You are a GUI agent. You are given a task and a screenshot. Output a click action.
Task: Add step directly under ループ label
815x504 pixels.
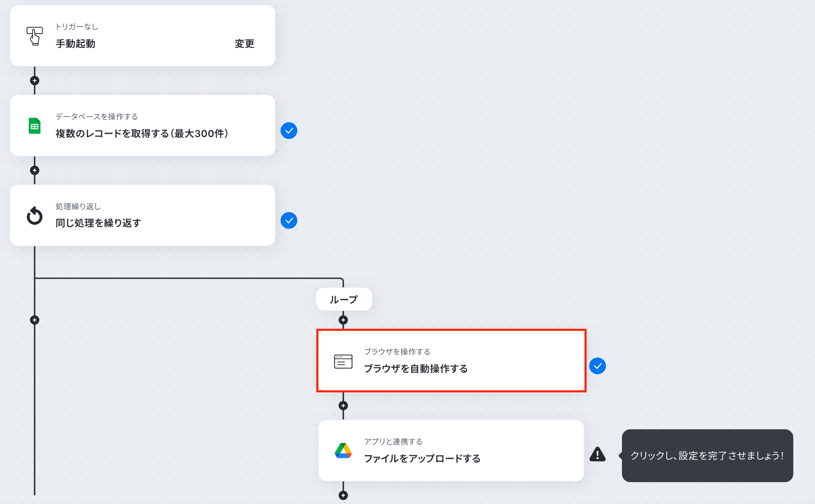[x=343, y=320]
